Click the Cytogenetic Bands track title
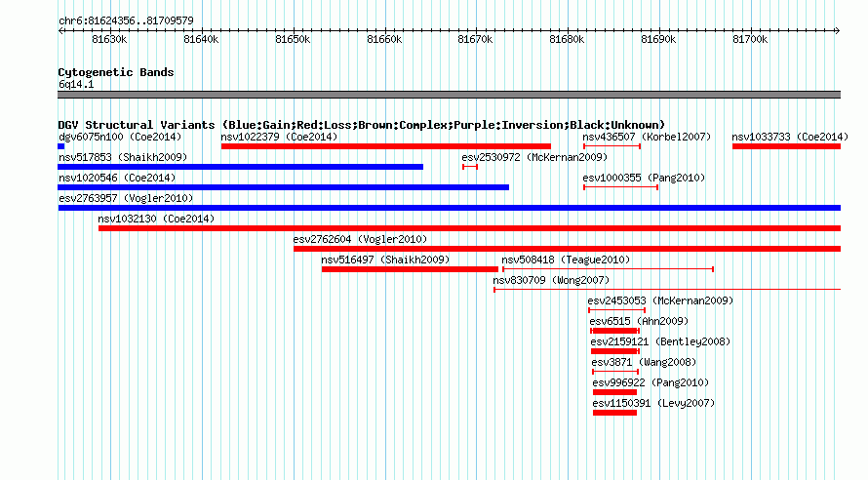 pyautogui.click(x=116, y=72)
